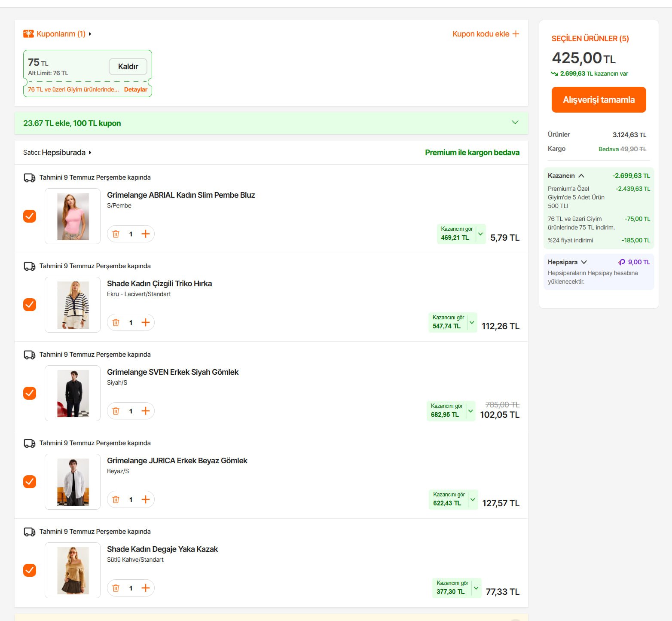Open Grimelange JURICA Erkek Beyaz Gömlek title
The image size is (672, 621).
pos(177,461)
